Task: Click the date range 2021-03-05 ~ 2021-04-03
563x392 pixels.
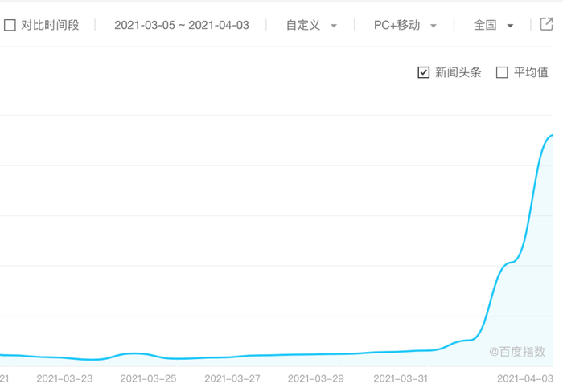Action: (182, 25)
